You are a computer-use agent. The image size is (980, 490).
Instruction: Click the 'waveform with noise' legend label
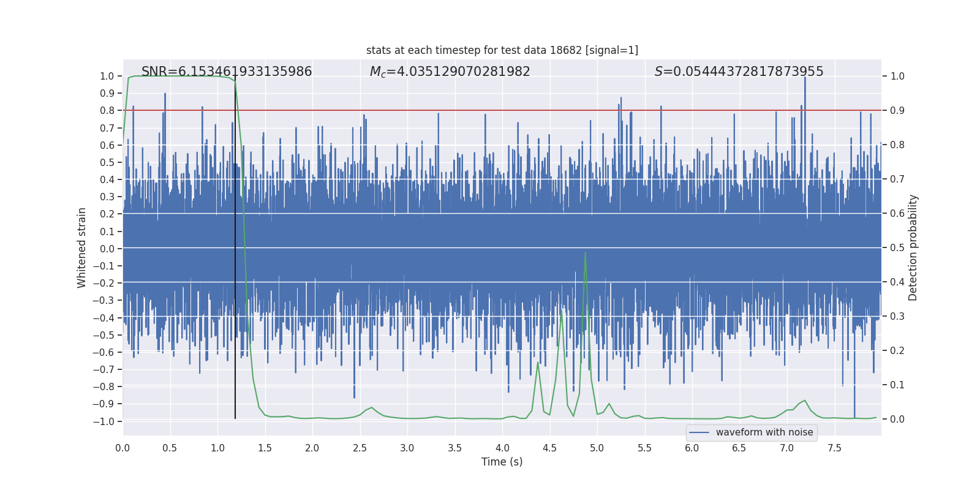coord(764,432)
